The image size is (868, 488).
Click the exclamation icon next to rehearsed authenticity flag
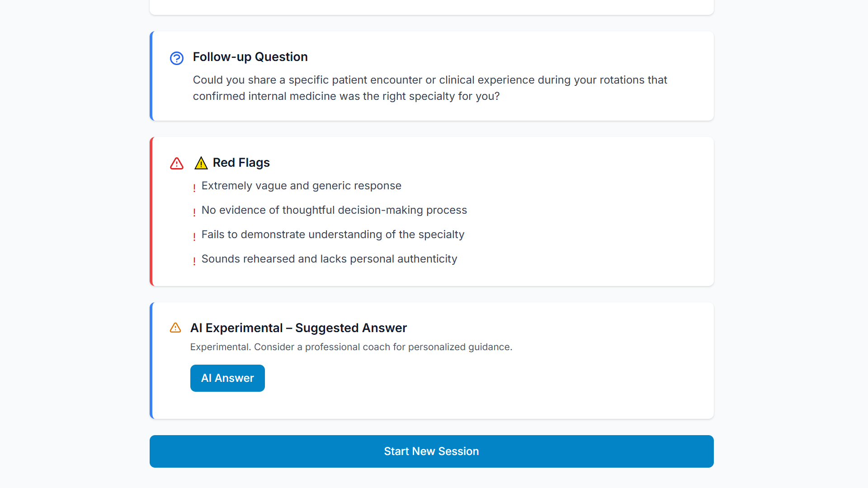(x=194, y=260)
